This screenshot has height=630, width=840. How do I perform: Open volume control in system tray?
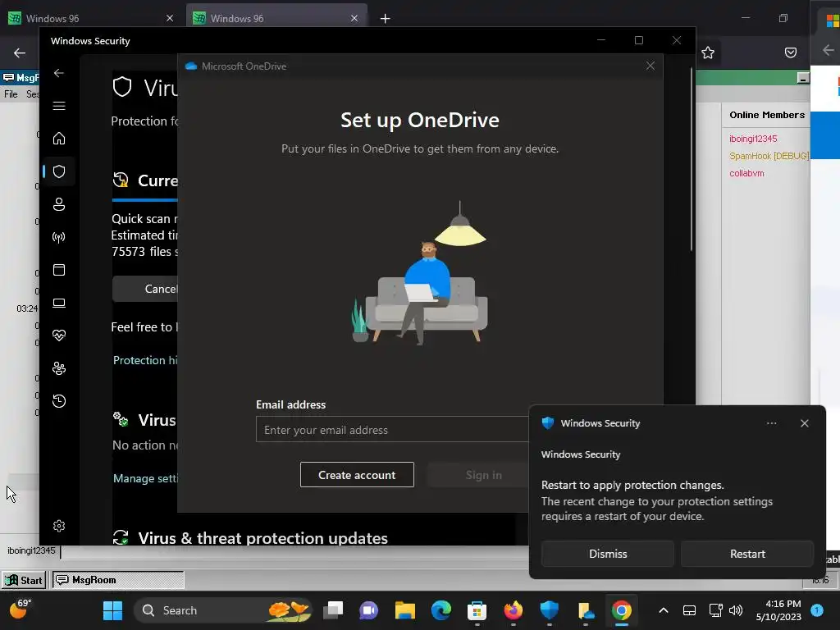tap(736, 610)
